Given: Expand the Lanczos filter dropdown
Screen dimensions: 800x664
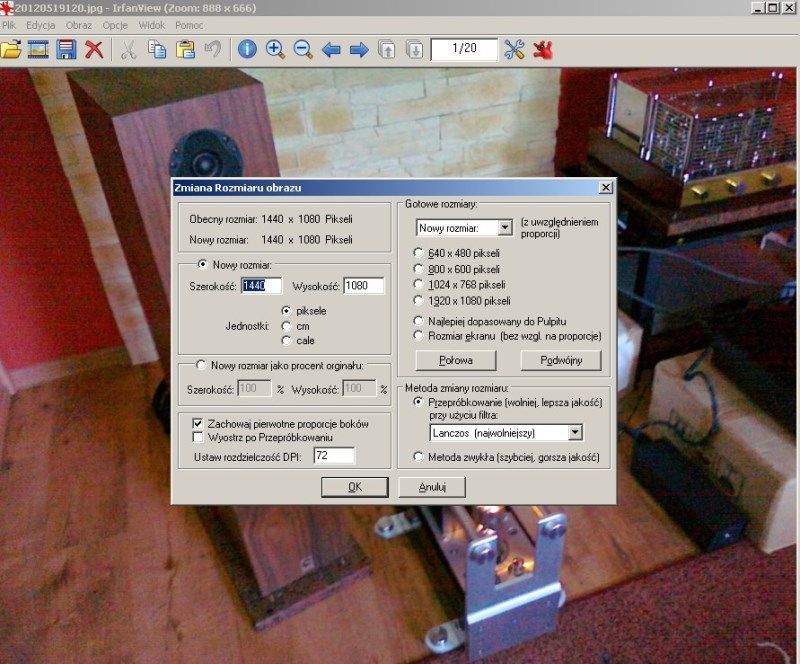Looking at the screenshot, I should point(575,433).
